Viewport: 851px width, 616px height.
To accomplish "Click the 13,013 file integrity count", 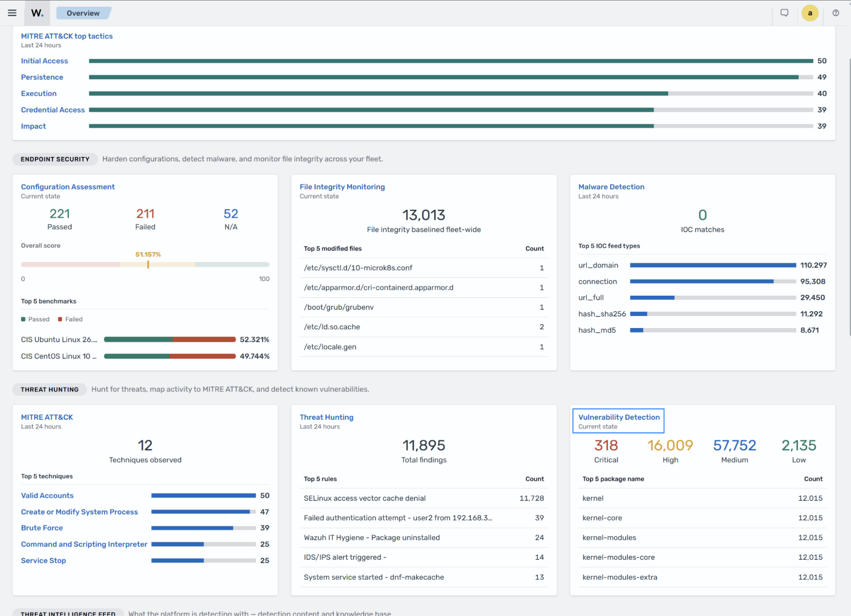I will point(424,215).
